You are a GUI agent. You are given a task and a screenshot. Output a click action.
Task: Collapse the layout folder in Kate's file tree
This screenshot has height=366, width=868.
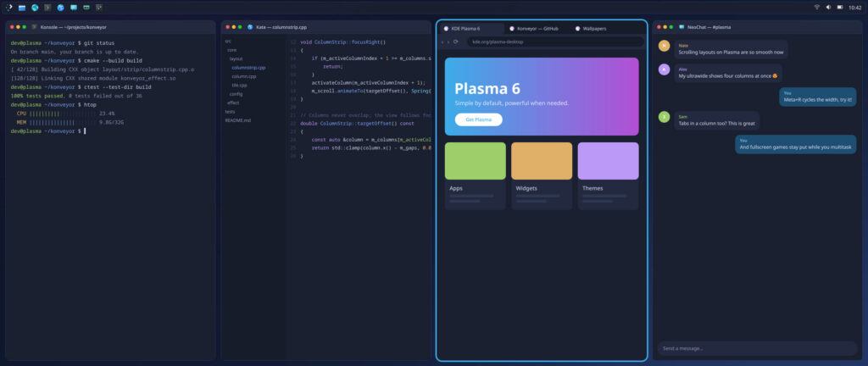tap(236, 58)
